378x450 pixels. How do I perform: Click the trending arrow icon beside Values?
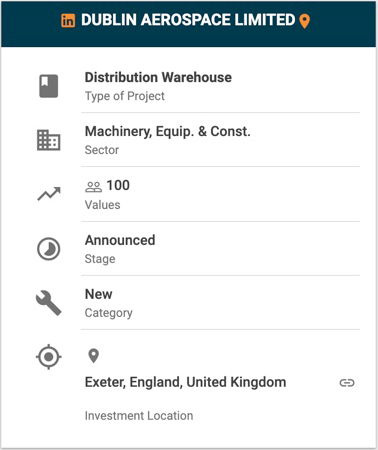point(49,194)
